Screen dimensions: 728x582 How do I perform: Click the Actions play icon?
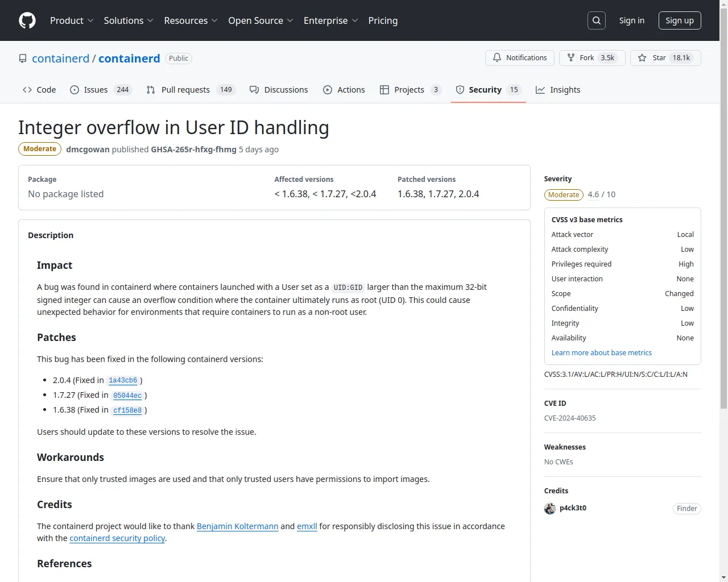coord(328,90)
